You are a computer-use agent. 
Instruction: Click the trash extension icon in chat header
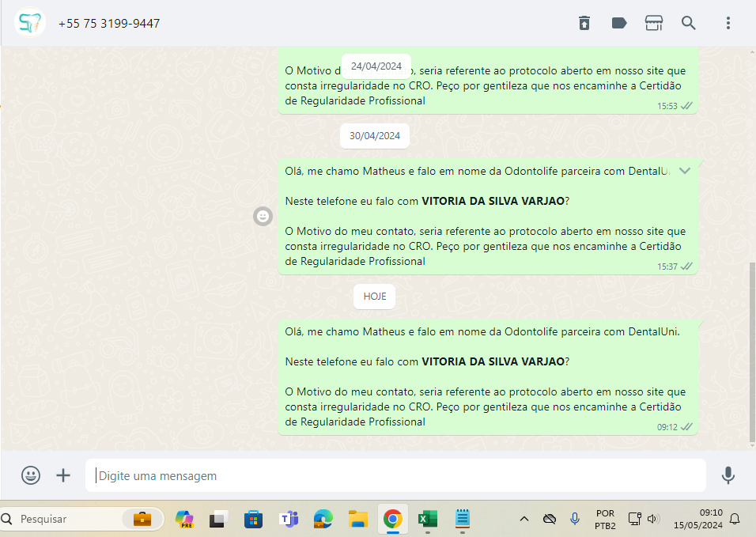[584, 23]
